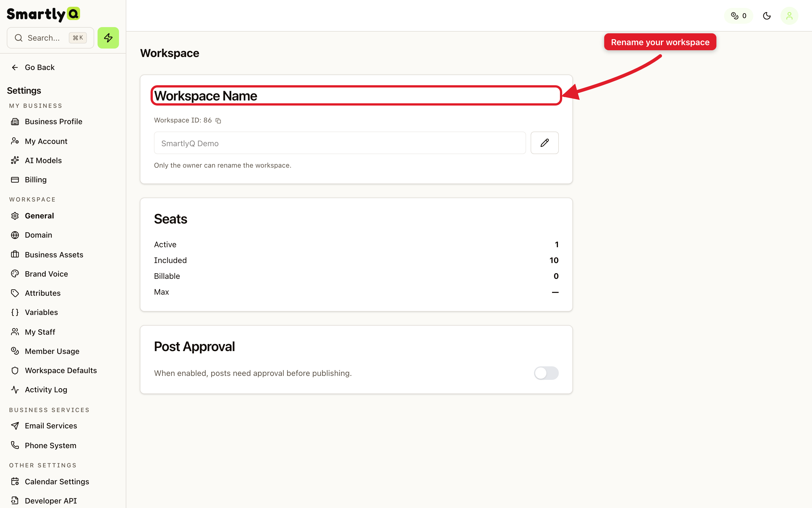812x508 pixels.
Task: Click the Go Back arrow icon
Action: 15,67
